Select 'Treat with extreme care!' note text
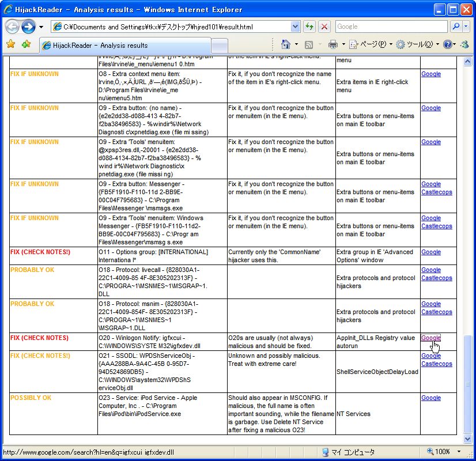The height and width of the screenshot is (461, 476). tap(262, 364)
